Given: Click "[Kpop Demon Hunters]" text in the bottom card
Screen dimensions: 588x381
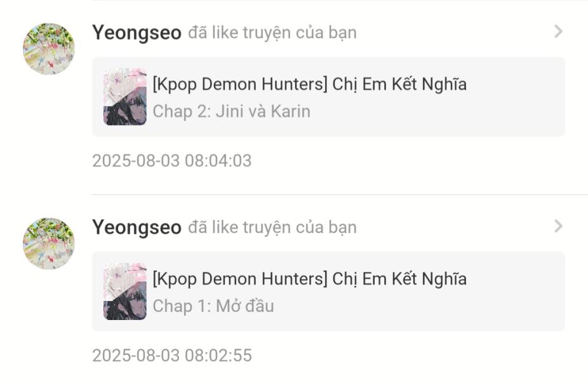Looking at the screenshot, I should (241, 279).
